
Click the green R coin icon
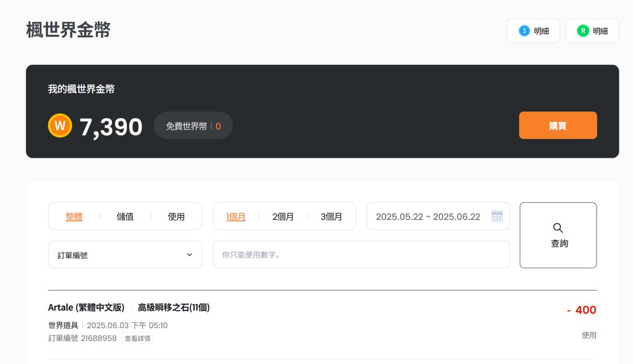pyautogui.click(x=583, y=30)
